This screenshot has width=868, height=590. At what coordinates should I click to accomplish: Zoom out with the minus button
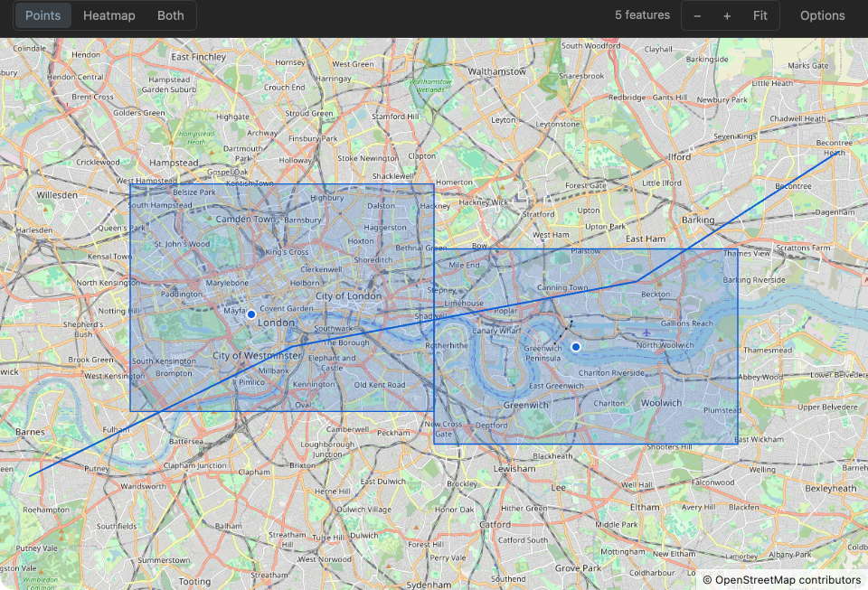click(x=697, y=15)
